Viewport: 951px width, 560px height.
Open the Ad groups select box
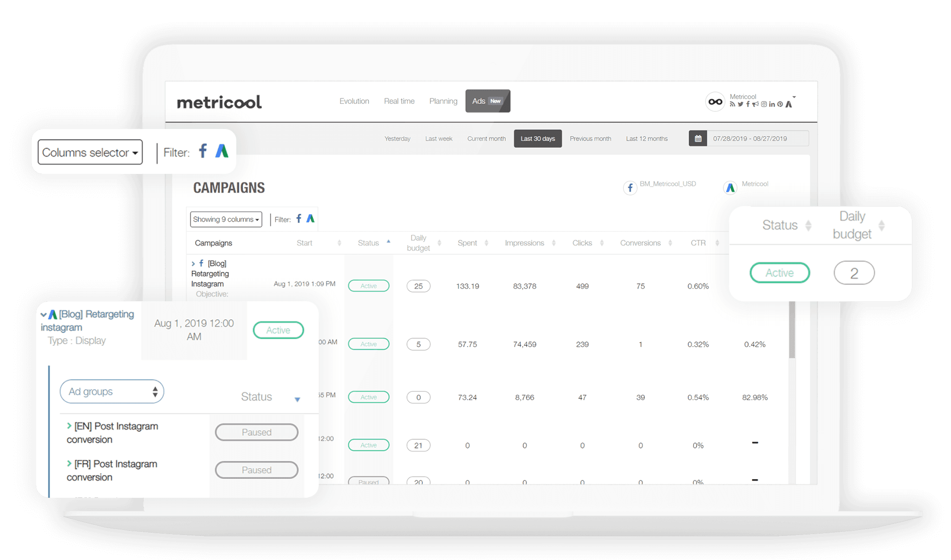112,392
